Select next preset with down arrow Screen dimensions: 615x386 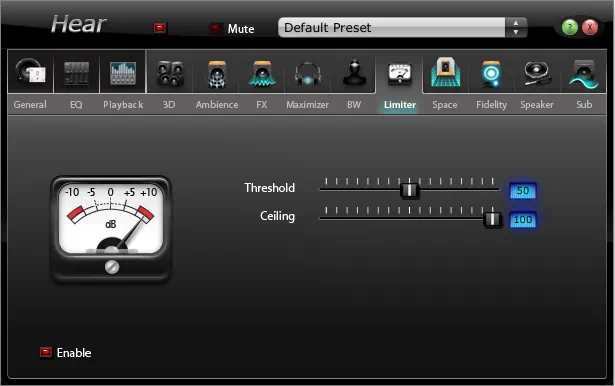pyautogui.click(x=516, y=33)
